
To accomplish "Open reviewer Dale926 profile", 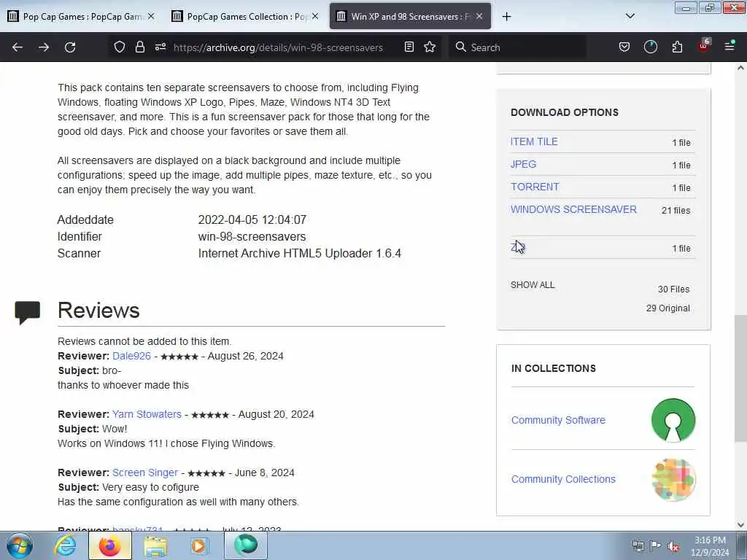I will (131, 356).
